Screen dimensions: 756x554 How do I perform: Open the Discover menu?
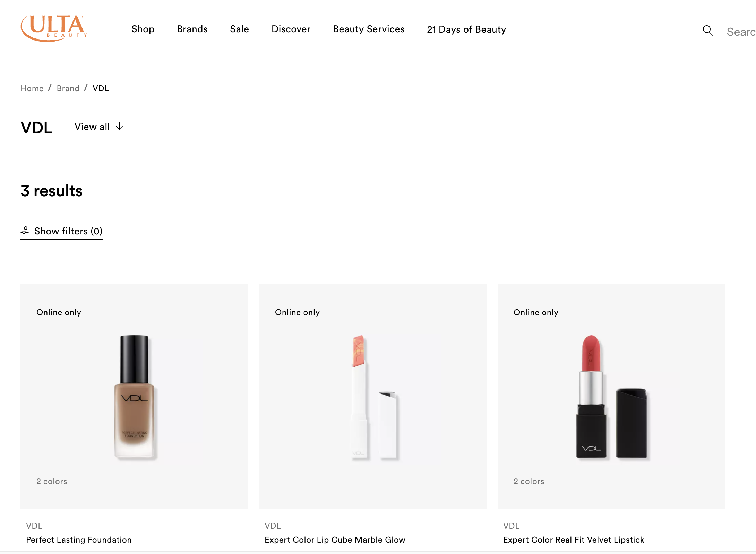click(291, 29)
